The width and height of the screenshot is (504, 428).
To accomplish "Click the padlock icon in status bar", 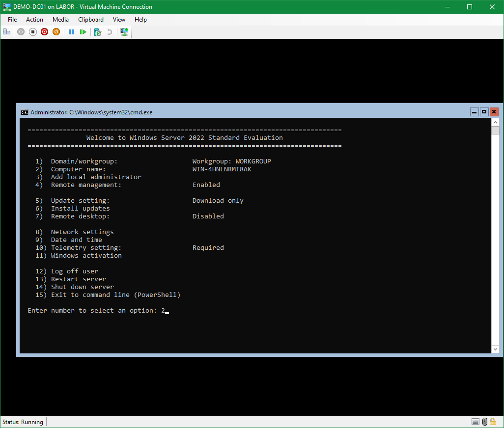I will 494,422.
